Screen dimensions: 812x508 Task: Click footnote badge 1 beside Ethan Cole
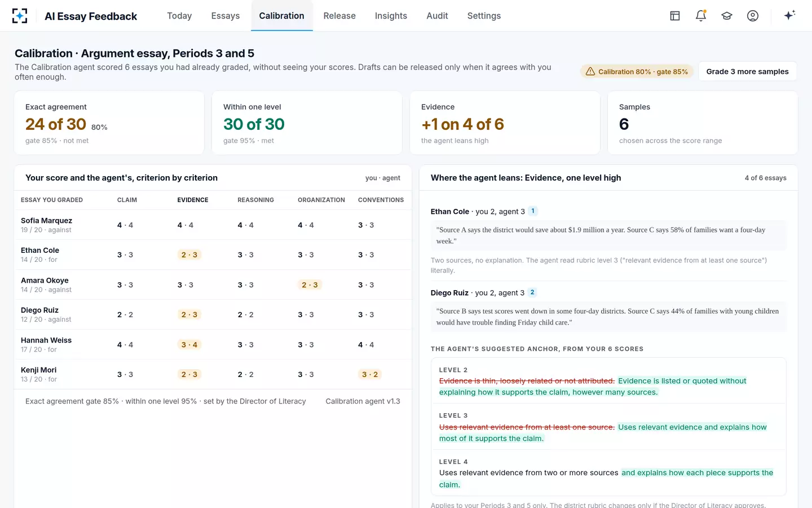533,211
